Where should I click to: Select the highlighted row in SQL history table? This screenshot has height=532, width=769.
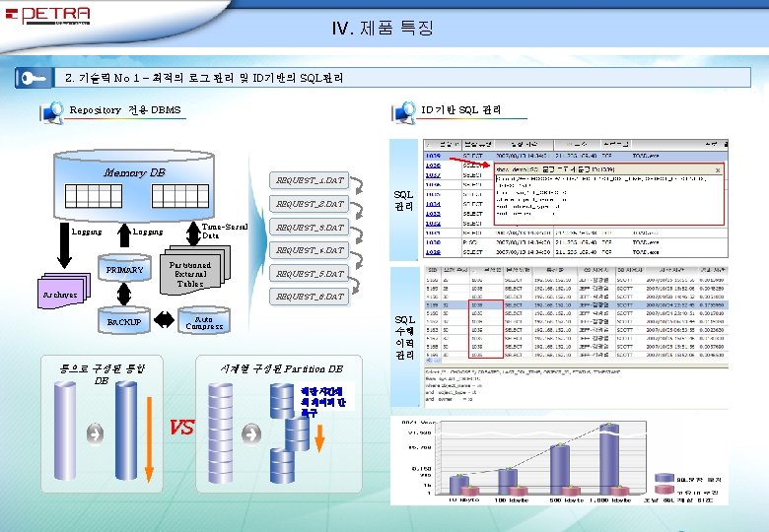[x=577, y=305]
